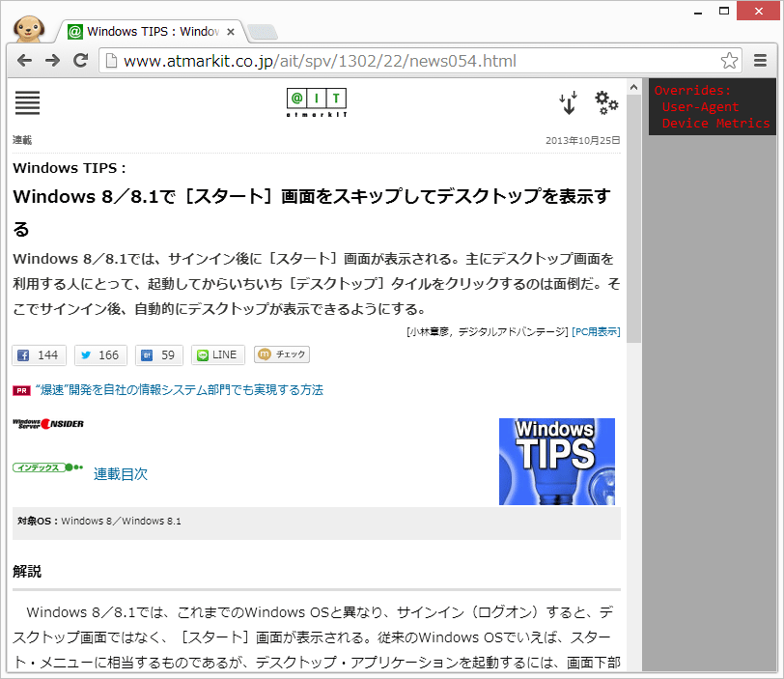Maximize the browser window

[x=724, y=11]
